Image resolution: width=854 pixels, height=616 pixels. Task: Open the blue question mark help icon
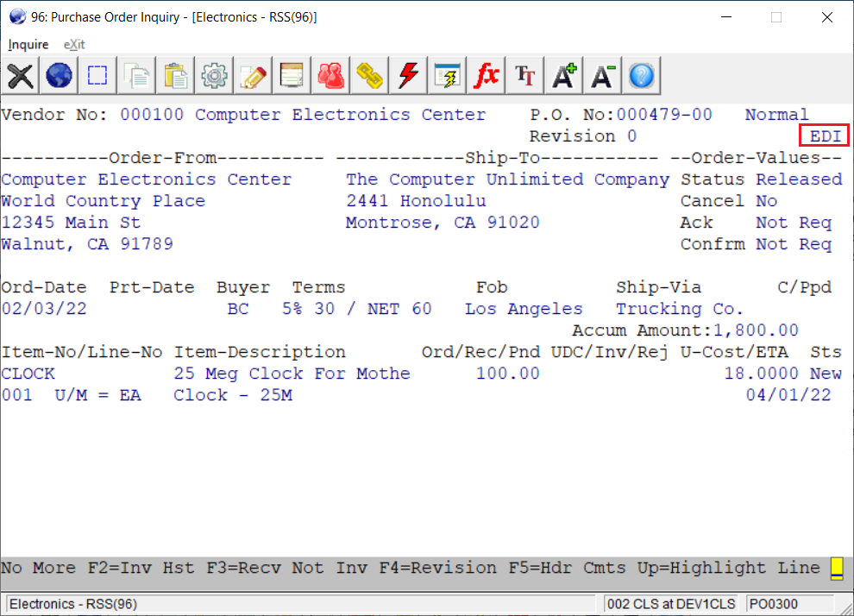[x=641, y=75]
